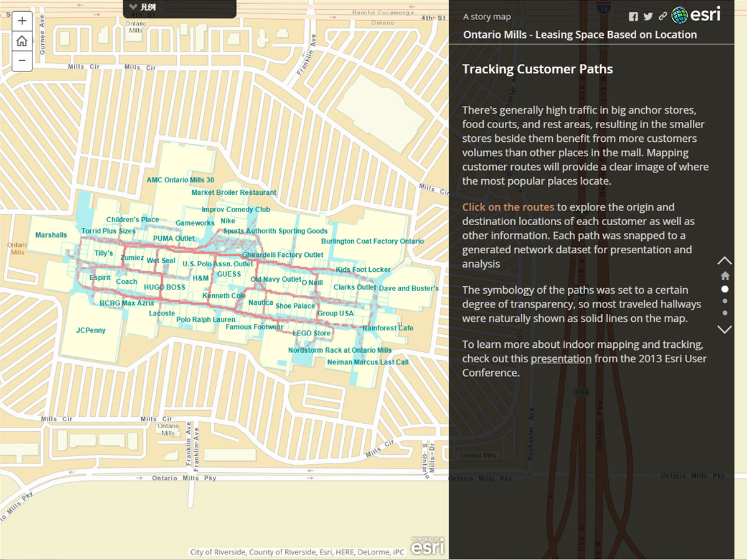This screenshot has width=747, height=560.
Task: Select the middle section navigation dot
Action: click(725, 301)
